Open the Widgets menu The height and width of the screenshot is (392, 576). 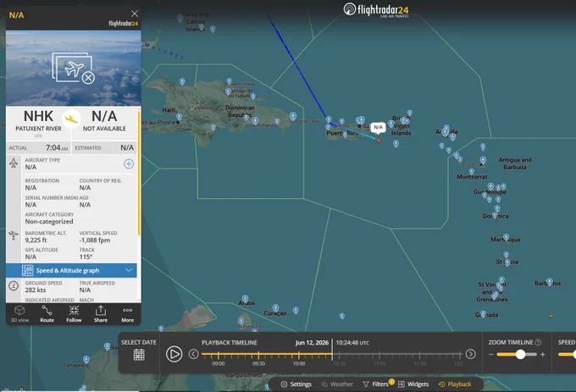pyautogui.click(x=413, y=384)
